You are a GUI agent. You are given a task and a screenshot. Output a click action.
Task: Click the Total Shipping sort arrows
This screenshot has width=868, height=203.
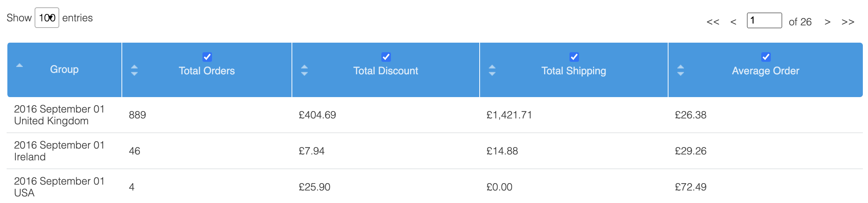[x=492, y=70]
